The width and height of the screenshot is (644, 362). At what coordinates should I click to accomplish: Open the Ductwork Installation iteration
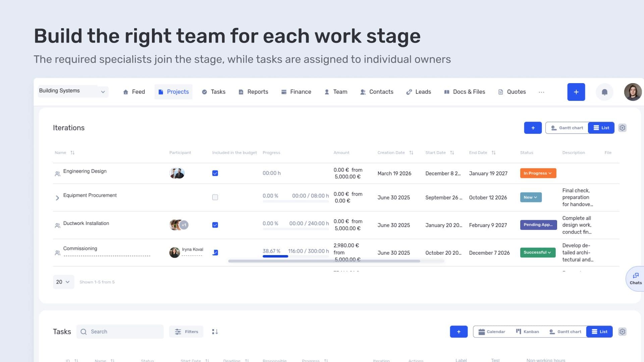(86, 223)
